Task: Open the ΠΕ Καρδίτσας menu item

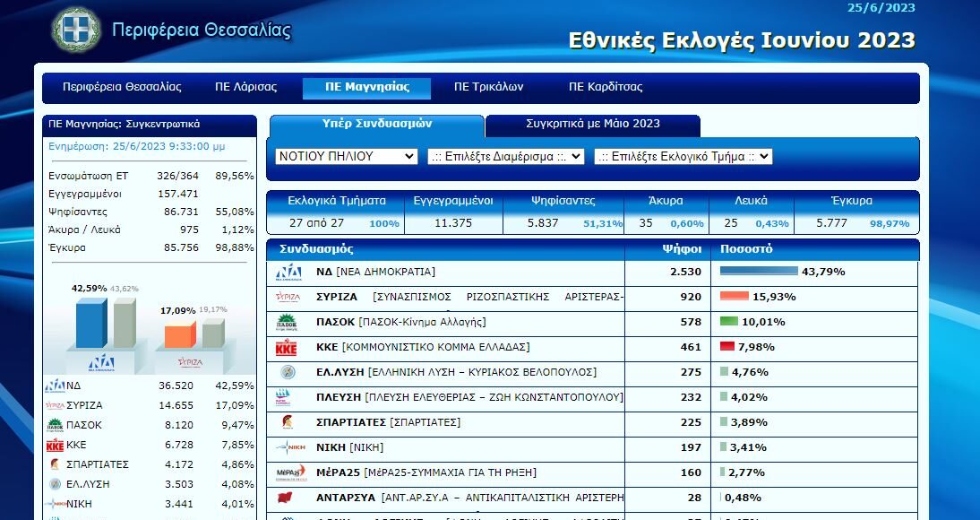Action: tap(606, 87)
